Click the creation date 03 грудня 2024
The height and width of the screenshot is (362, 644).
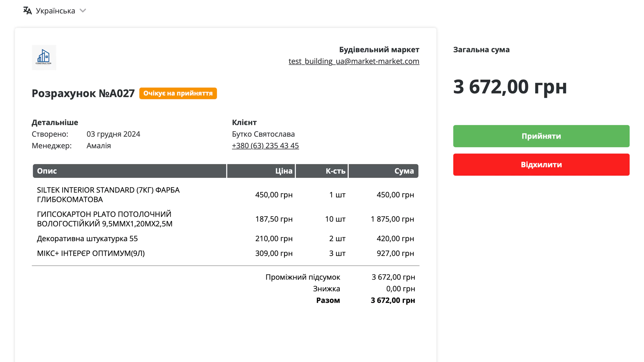click(113, 134)
